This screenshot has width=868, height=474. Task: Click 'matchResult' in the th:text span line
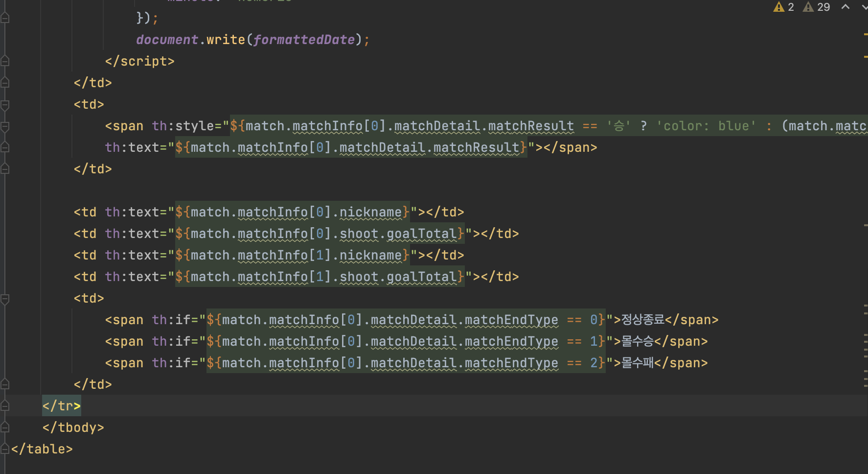(476, 147)
